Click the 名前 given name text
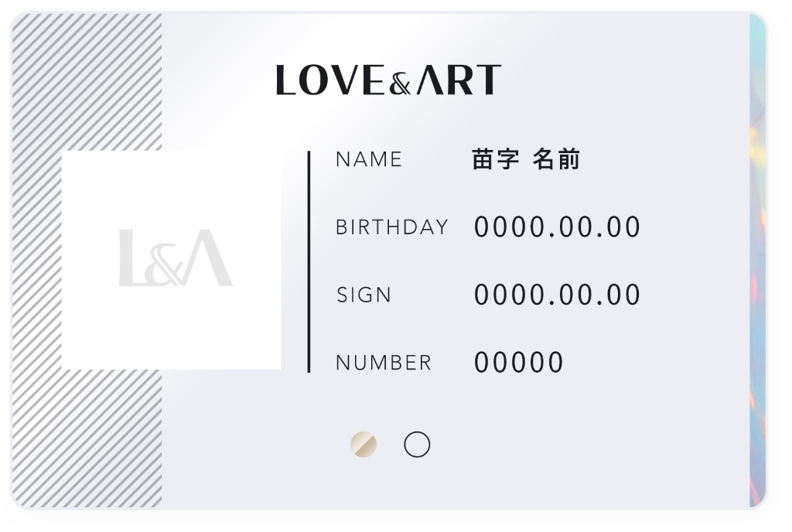This screenshot has height=532, width=792. (556, 160)
